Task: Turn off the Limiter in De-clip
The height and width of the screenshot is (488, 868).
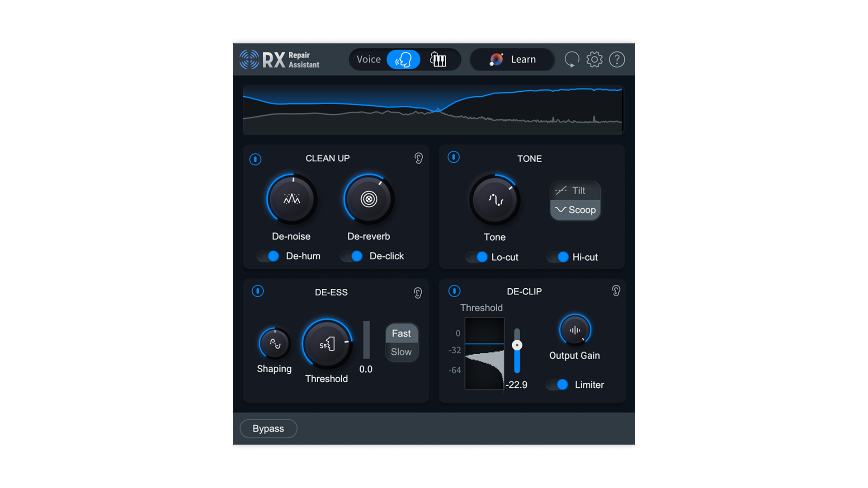Action: pos(557,385)
